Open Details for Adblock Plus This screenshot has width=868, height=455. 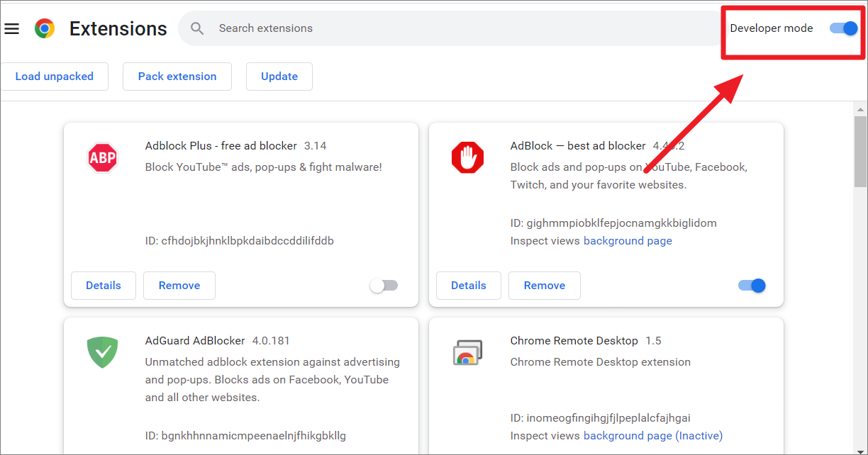coord(104,286)
